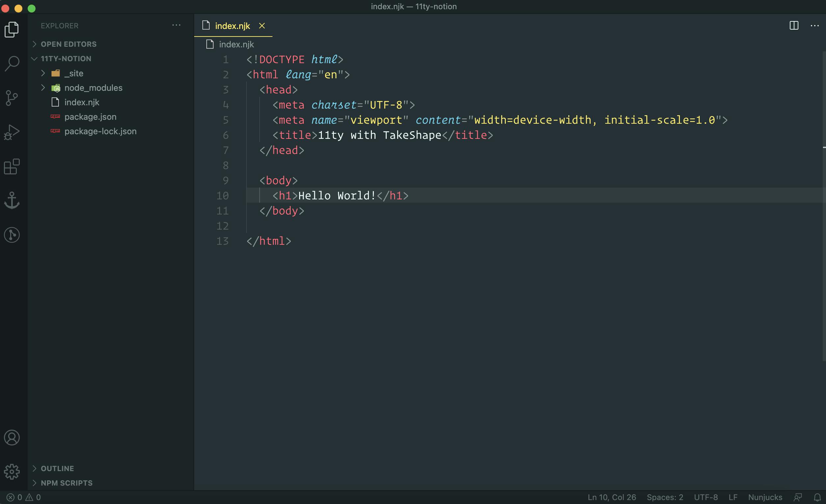Open the Accounts icon
The height and width of the screenshot is (504, 826).
[x=12, y=438]
